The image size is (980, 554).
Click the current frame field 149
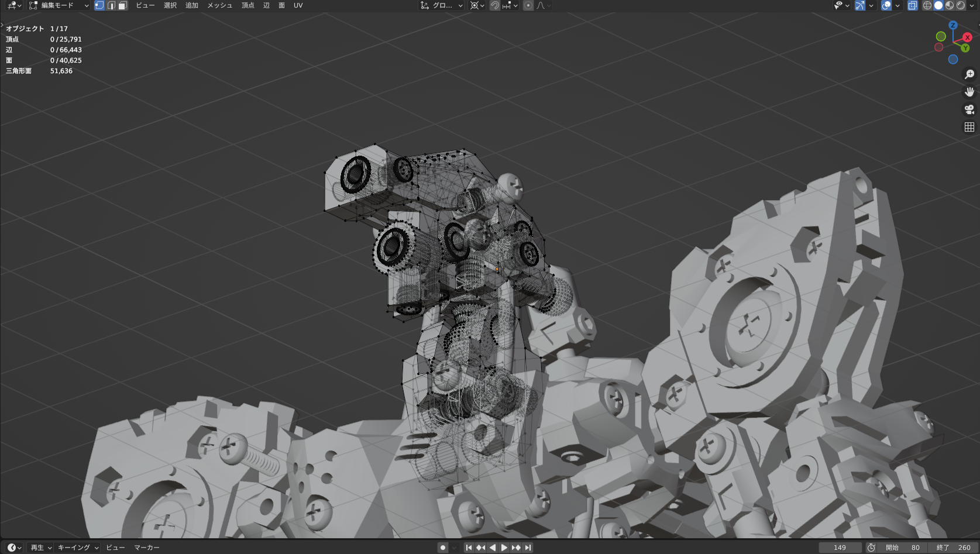pyautogui.click(x=840, y=548)
